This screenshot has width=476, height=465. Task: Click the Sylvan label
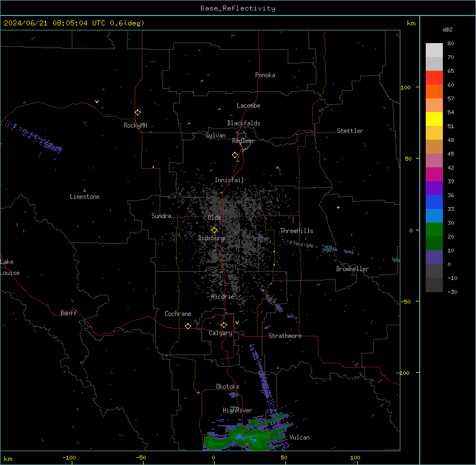point(215,135)
